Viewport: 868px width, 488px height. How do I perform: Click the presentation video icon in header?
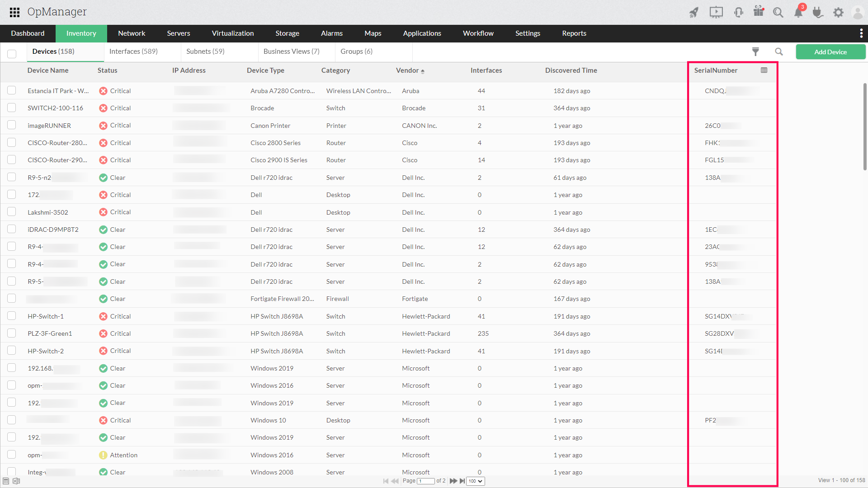point(716,12)
